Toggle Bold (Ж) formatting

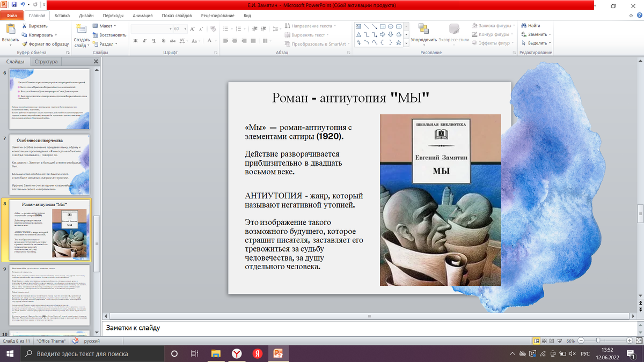136,41
